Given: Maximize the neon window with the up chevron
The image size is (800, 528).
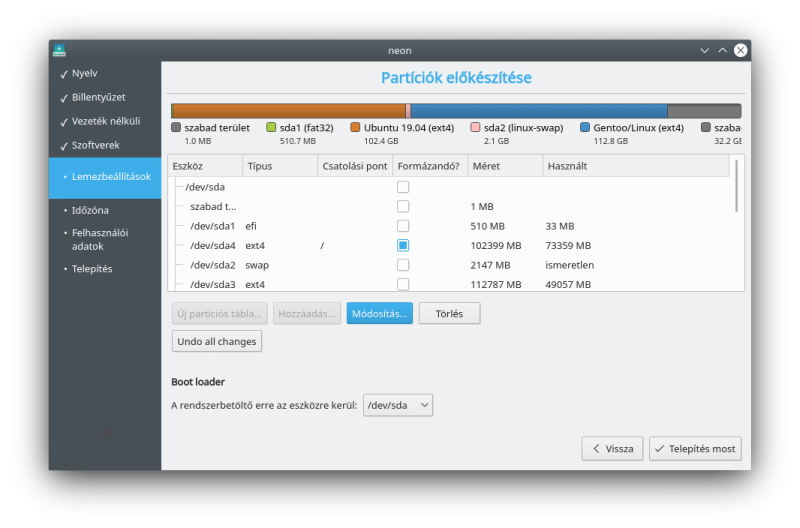Looking at the screenshot, I should 722,51.
